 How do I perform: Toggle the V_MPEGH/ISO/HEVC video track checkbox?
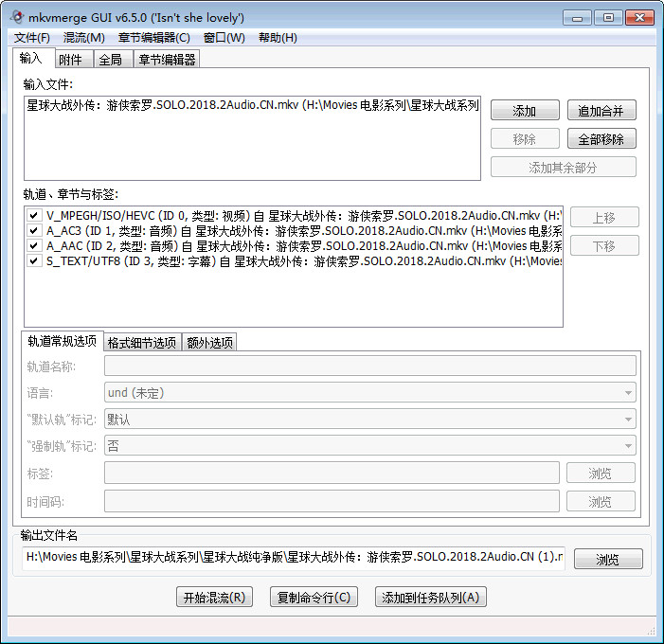[33, 216]
